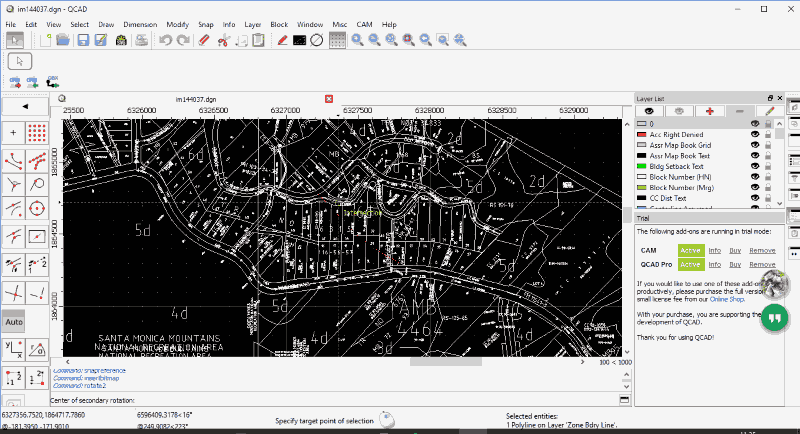Select the snap to endpoints icon
The image size is (800, 434).
click(x=13, y=161)
